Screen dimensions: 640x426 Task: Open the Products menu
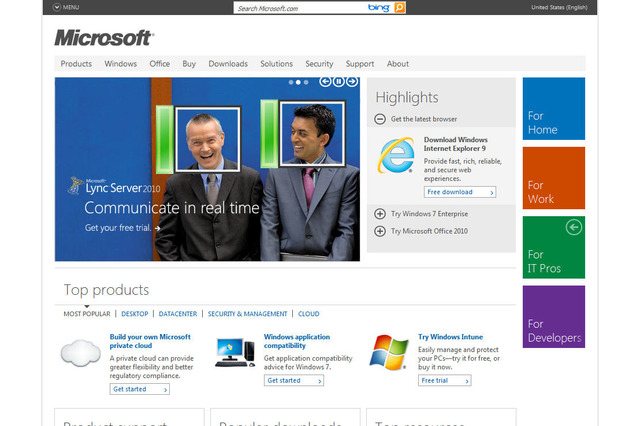click(76, 64)
